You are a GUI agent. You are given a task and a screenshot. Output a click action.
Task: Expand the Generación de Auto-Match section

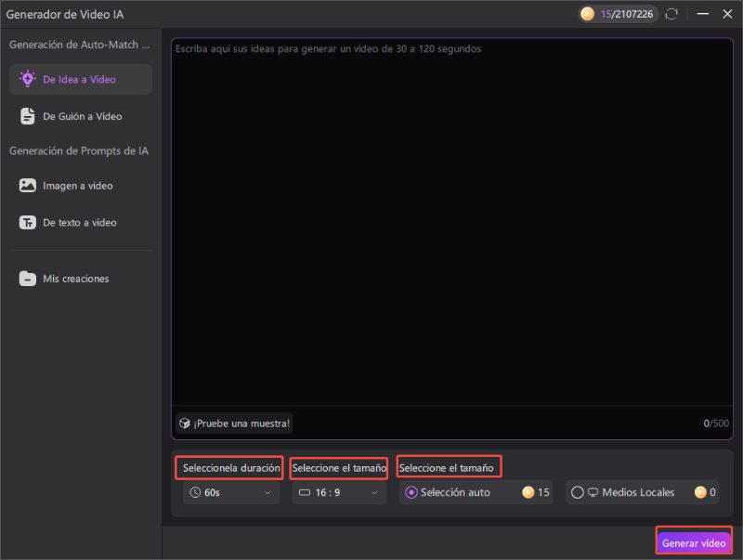click(80, 44)
